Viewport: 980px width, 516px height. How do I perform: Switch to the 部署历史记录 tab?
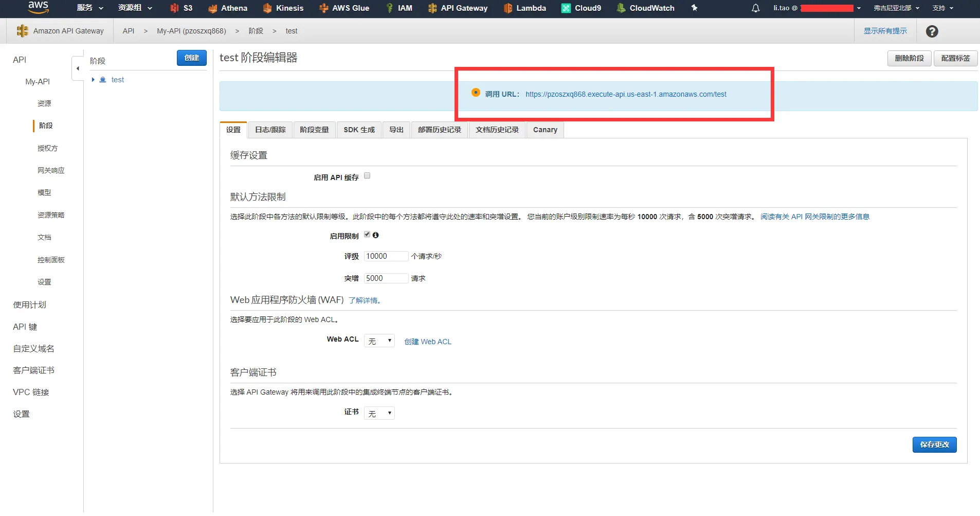(440, 130)
